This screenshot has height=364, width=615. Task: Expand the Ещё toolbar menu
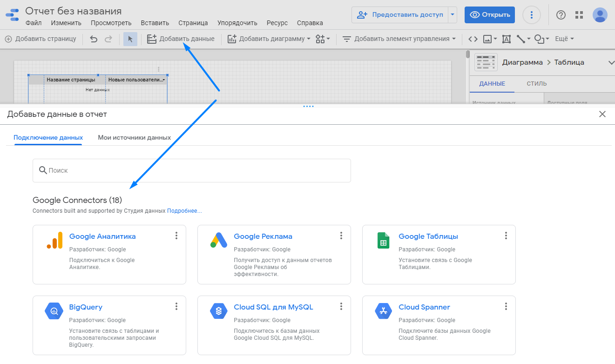point(564,39)
